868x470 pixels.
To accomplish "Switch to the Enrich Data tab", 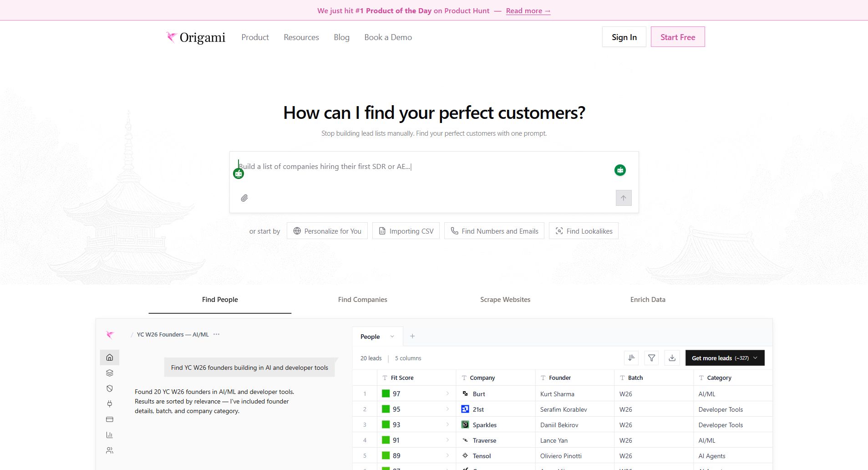I will click(648, 300).
